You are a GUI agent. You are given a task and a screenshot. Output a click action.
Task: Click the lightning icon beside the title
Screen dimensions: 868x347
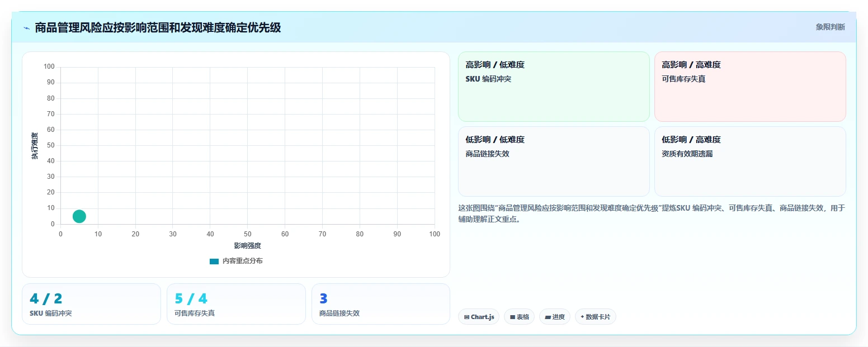tap(27, 27)
